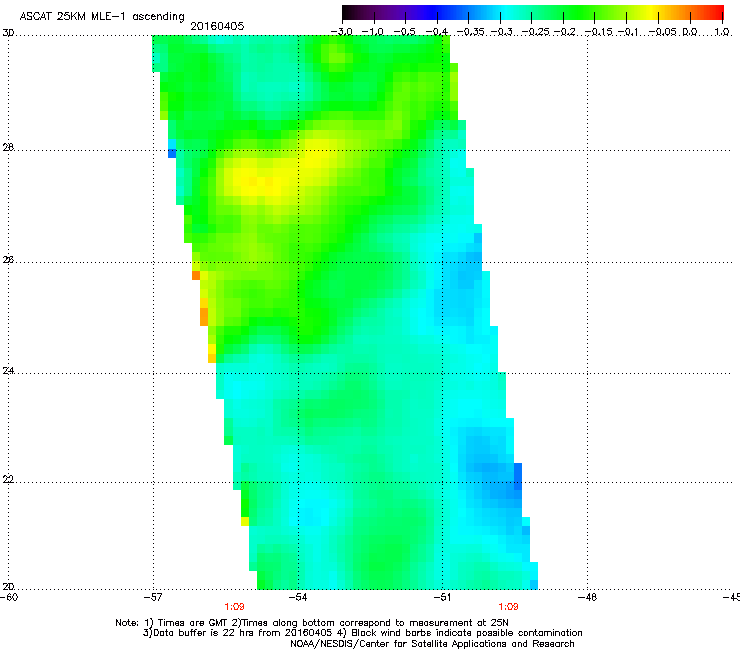
Task: Click latitude axis label 30
Action: 8,33
